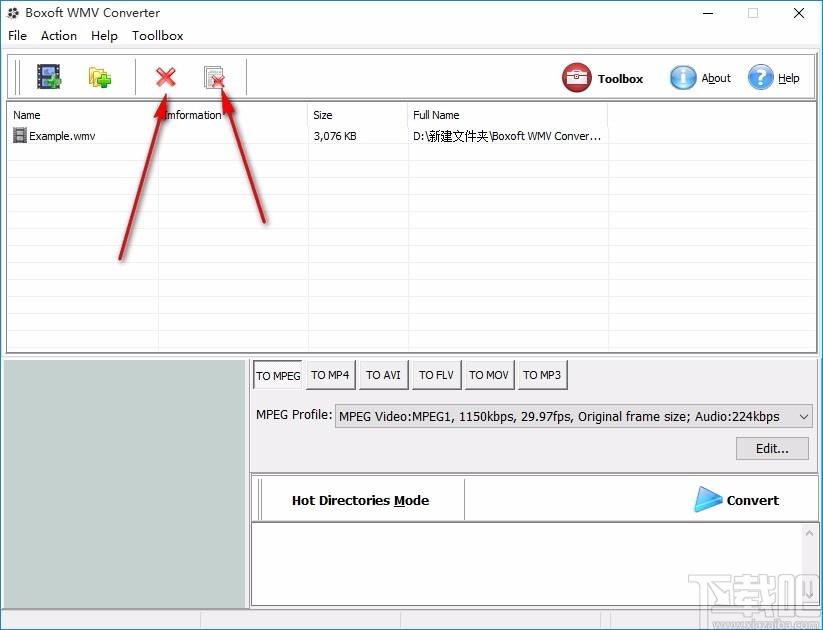Click the Edit... button

coord(772,448)
